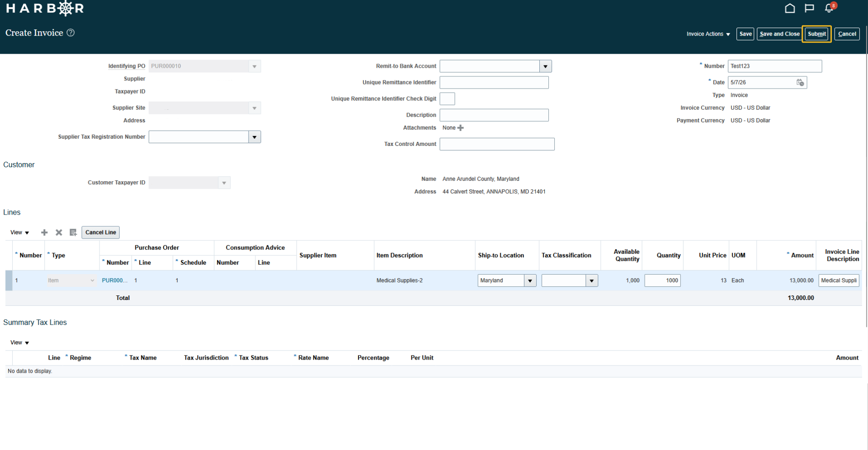Open Create Invoice help icon
Viewport: 868px width, 450px height.
[x=71, y=33]
